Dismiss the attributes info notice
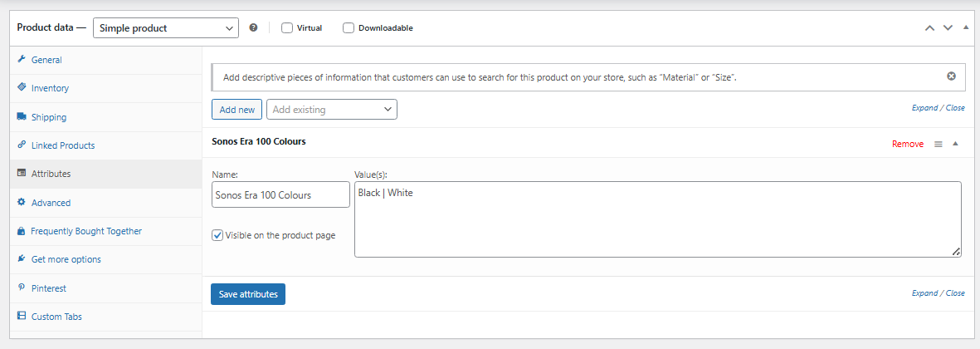The image size is (980, 349). coord(951,76)
